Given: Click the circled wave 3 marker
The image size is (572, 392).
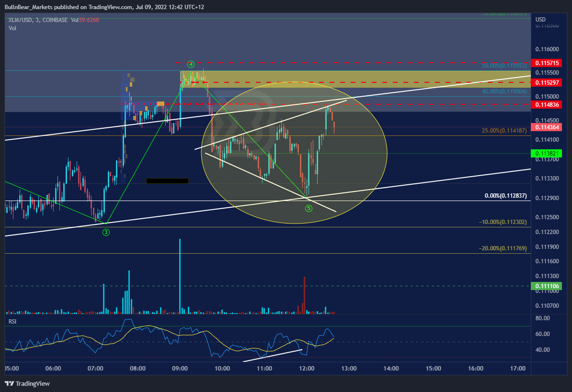Looking at the screenshot, I should 106,232.
